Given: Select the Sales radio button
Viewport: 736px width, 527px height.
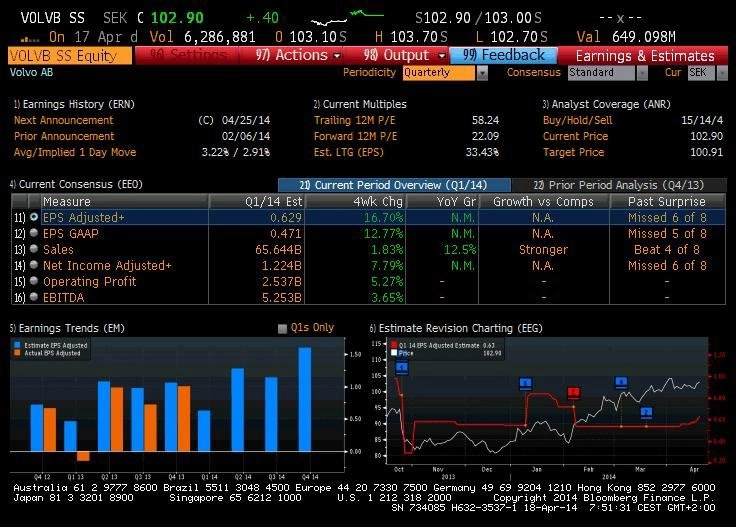Looking at the screenshot, I should pyautogui.click(x=34, y=249).
